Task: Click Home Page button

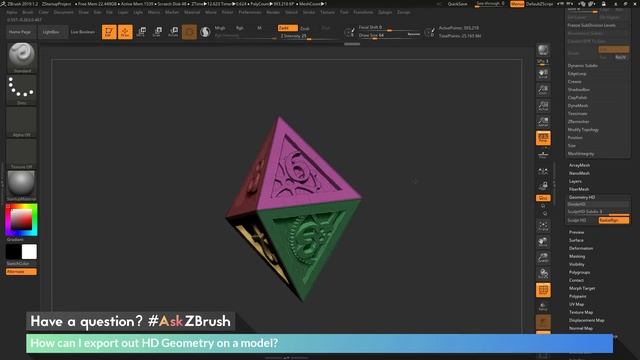Action: tap(20, 32)
